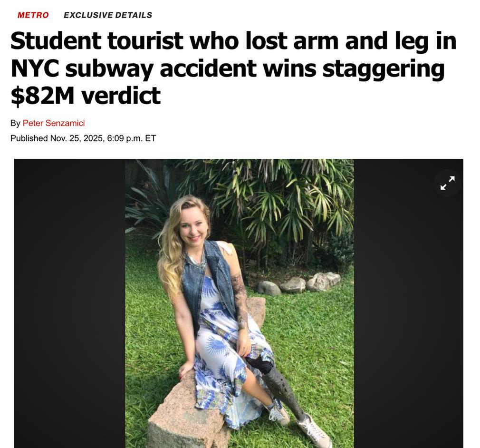This screenshot has height=448, width=480.
Task: Click "NYC subway" in the headline
Action: [82, 68]
